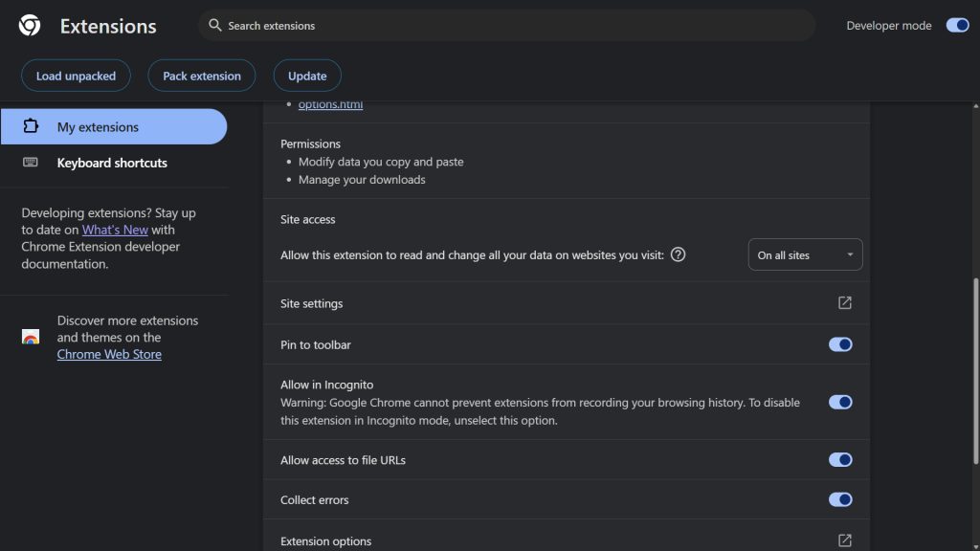Click the search magnifier icon
This screenshot has width=980, height=551.
click(213, 25)
